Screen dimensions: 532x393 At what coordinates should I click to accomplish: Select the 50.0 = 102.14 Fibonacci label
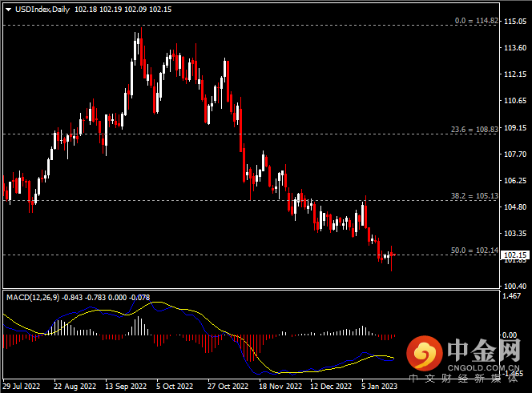coord(474,251)
